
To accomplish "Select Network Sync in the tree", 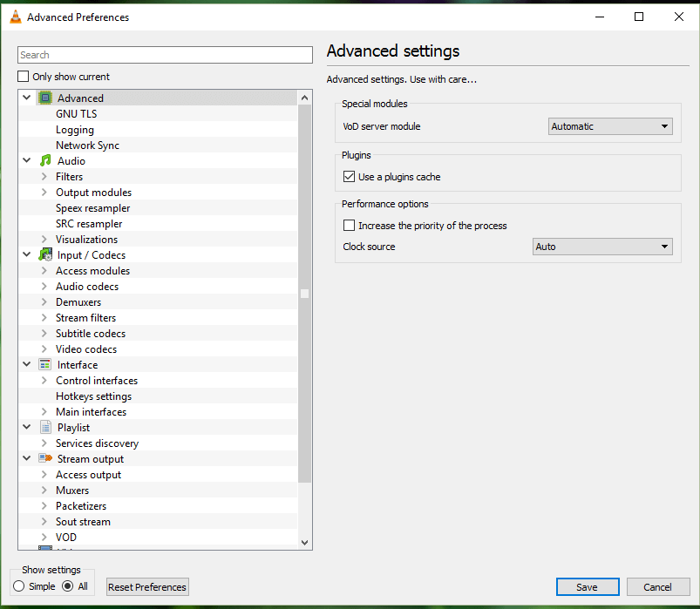I will pos(87,145).
